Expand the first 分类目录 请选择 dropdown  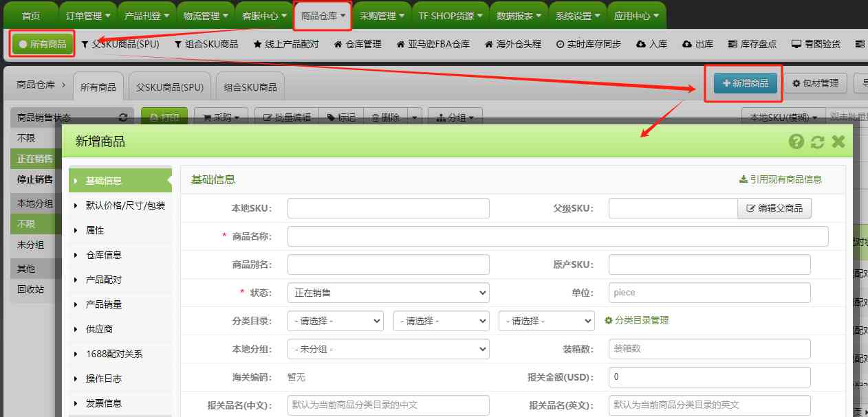tap(335, 320)
